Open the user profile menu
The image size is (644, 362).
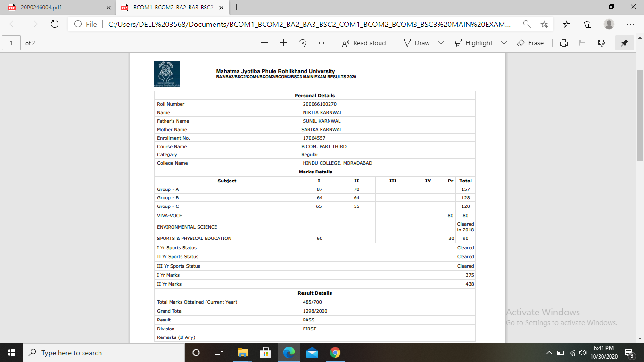point(609,24)
